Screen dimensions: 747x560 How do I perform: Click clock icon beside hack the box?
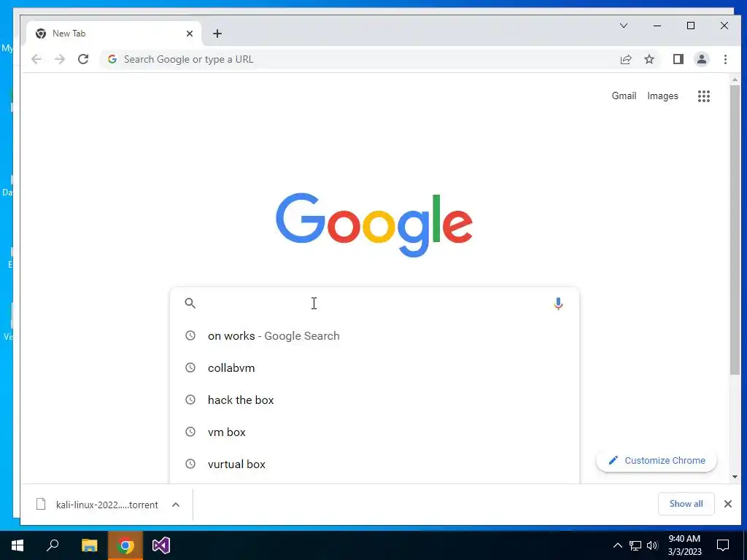(190, 400)
